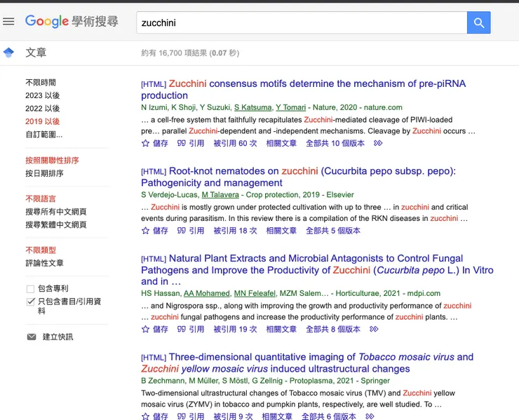
Task: Click 被引用 9 次 cited-by link
Action: point(234,416)
